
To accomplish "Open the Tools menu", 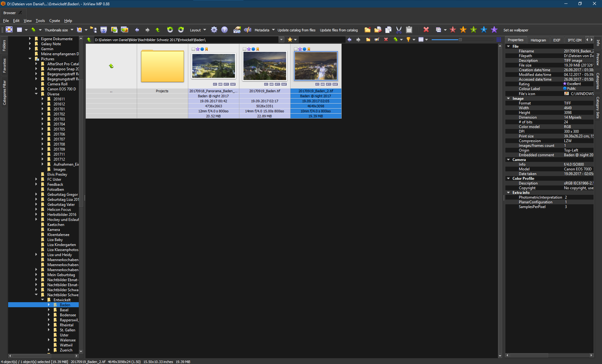I will (40, 21).
